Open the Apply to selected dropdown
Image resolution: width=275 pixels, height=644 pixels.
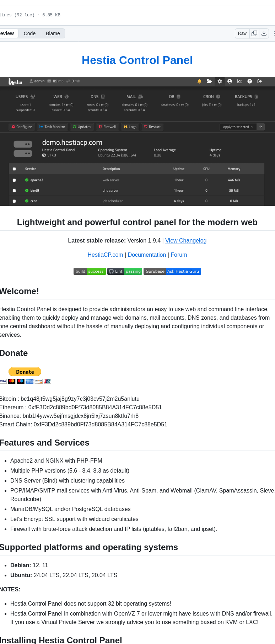click(x=238, y=127)
